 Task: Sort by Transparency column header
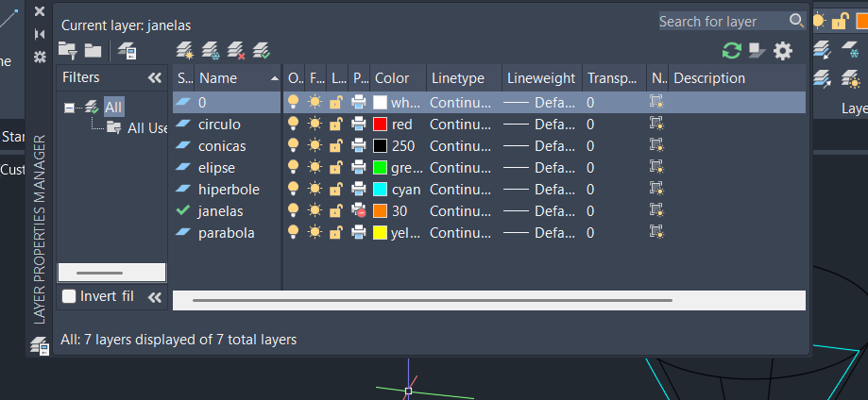click(615, 78)
